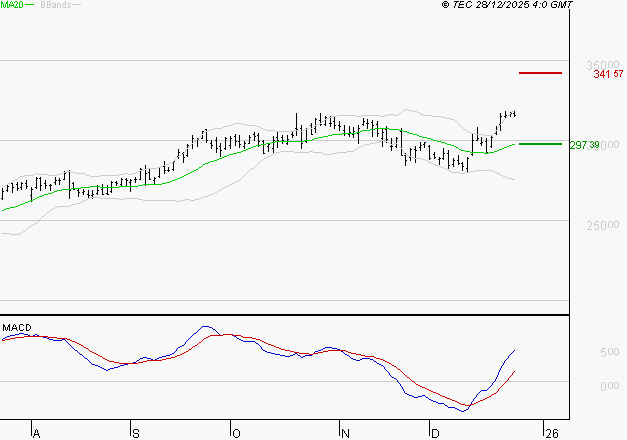The height and width of the screenshot is (440, 627).
Task: Click the BBands legend label
Action: click(56, 5)
